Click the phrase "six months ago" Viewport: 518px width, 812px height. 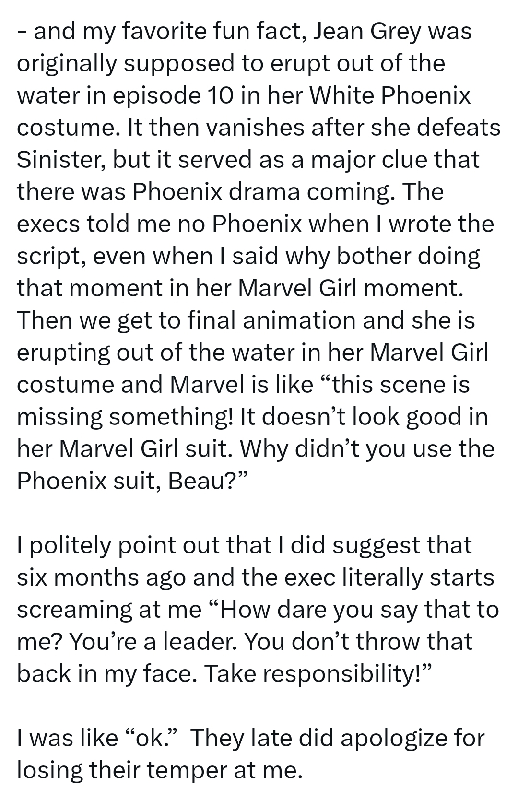pyautogui.click(x=101, y=578)
